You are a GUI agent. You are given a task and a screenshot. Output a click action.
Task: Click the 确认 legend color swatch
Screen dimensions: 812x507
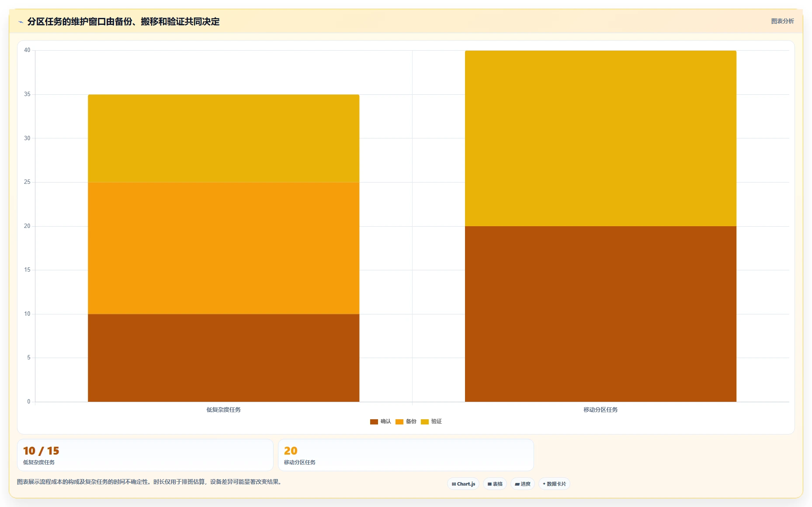(374, 422)
